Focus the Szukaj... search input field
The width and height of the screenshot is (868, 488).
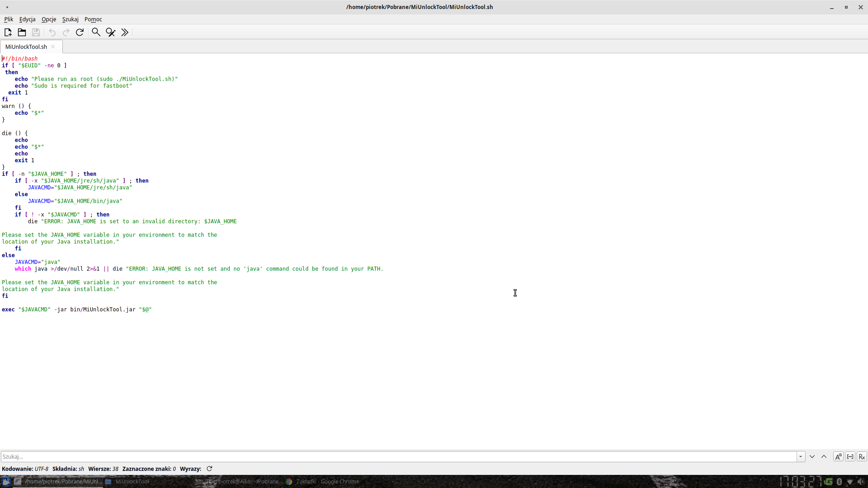[399, 456]
